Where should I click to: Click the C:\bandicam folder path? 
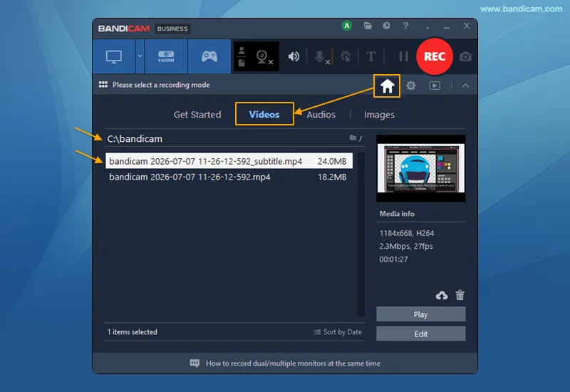coord(135,139)
